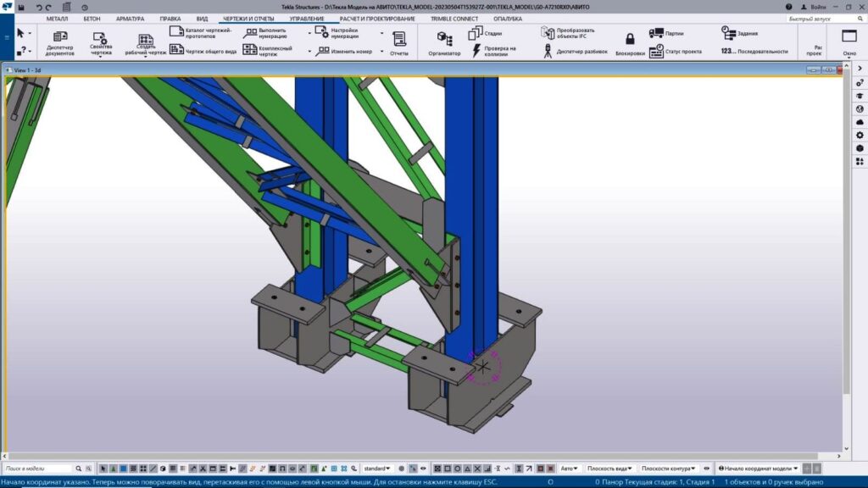
Task: Open Начало координат модели dropdown
Action: [x=758, y=469]
